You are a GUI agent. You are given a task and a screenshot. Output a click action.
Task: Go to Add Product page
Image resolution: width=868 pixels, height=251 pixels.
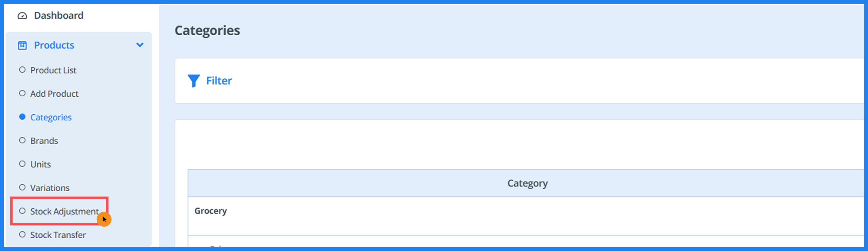click(54, 94)
